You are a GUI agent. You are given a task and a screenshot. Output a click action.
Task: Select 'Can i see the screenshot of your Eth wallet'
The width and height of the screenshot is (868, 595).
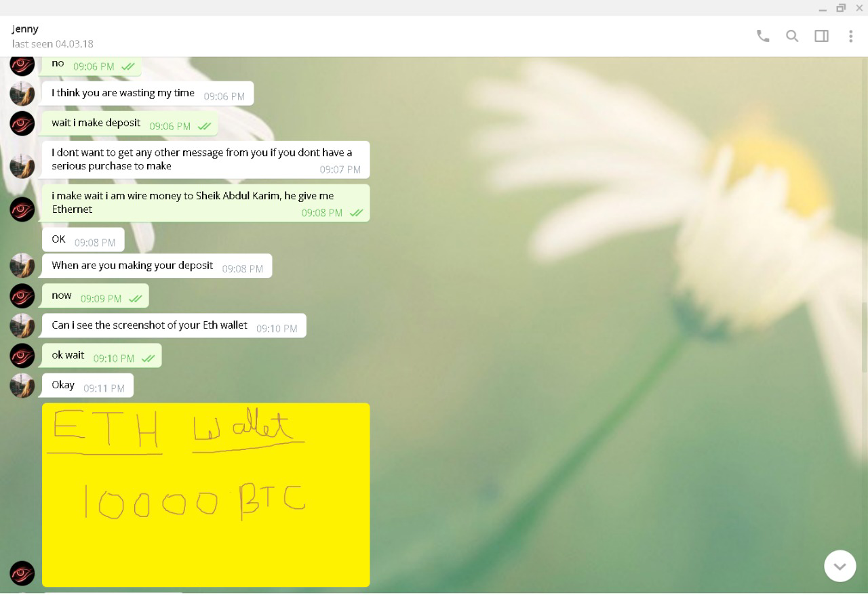(174, 325)
